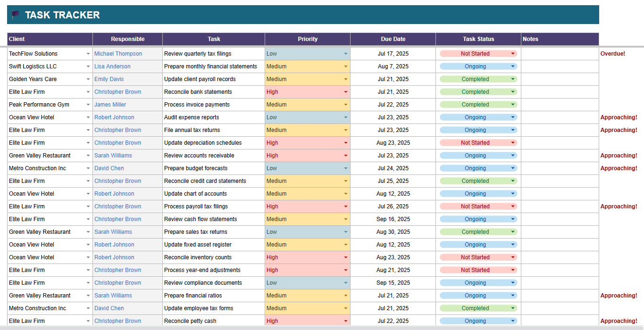Image resolution: width=644 pixels, height=330 pixels.
Task: Open the Priority dropdown on Reconcile bank statements row
Action: pos(346,91)
